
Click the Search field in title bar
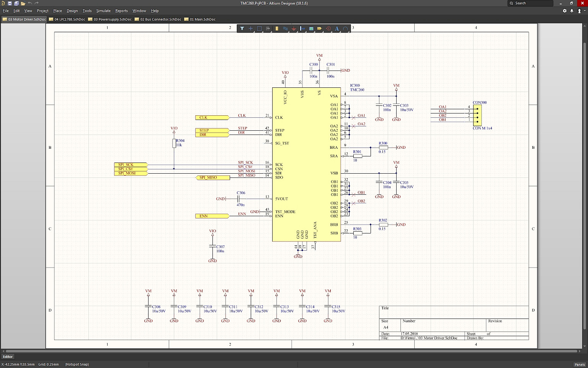click(x=530, y=3)
